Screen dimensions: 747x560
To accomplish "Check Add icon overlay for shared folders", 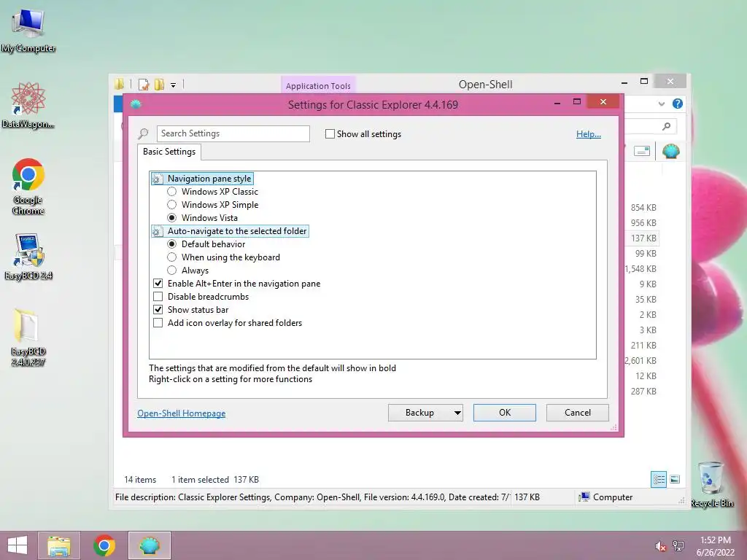I will click(158, 323).
